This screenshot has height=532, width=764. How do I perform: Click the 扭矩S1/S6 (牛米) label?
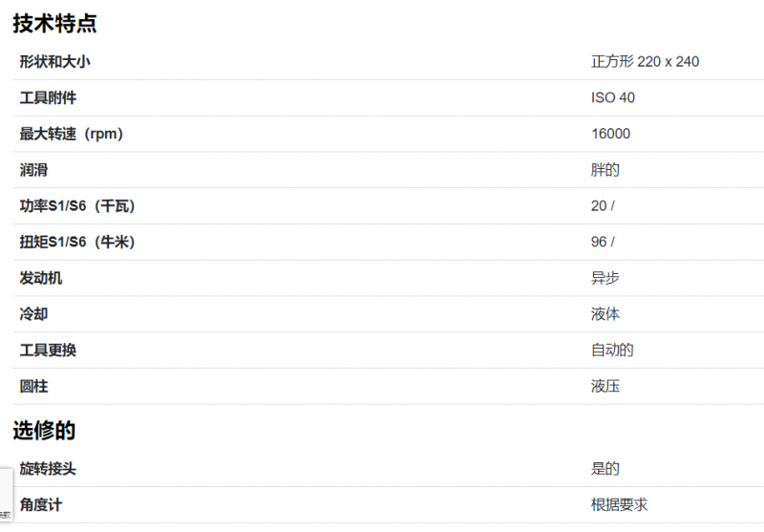(77, 243)
